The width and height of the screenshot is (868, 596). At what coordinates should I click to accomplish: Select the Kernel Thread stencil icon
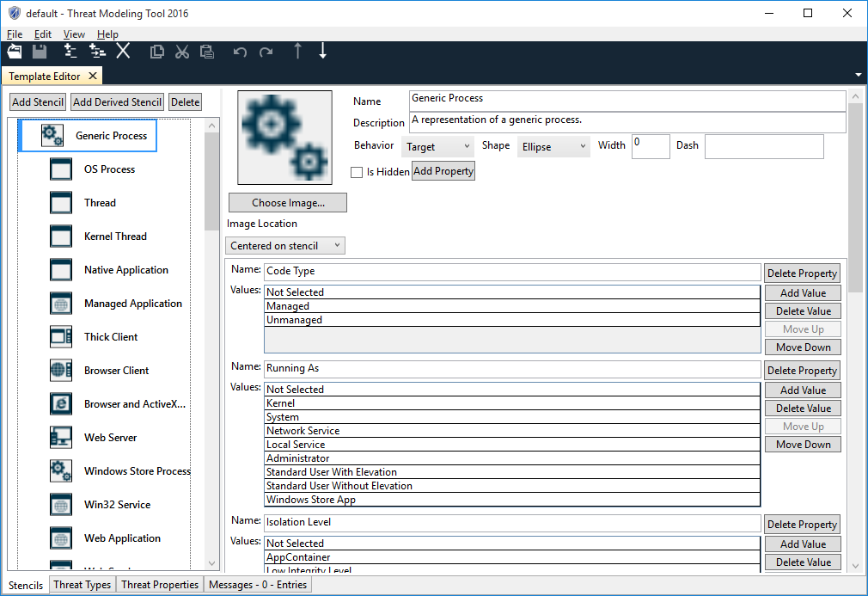[61, 236]
